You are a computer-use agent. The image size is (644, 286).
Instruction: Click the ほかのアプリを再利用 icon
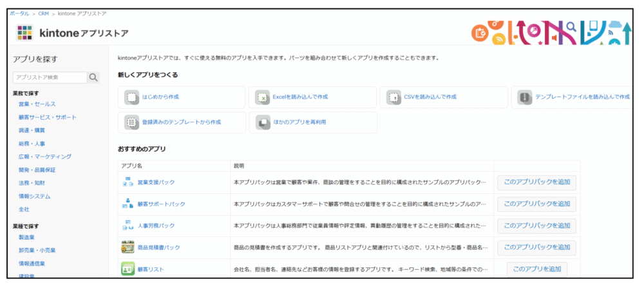[x=263, y=122]
